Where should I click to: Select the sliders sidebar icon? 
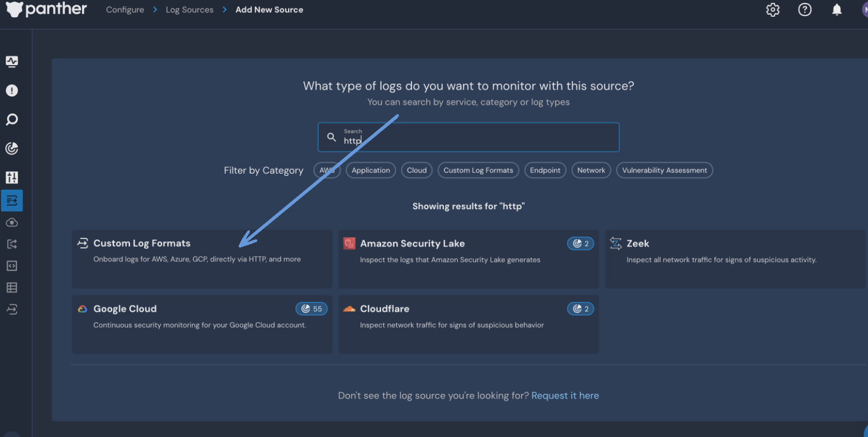[x=12, y=177]
